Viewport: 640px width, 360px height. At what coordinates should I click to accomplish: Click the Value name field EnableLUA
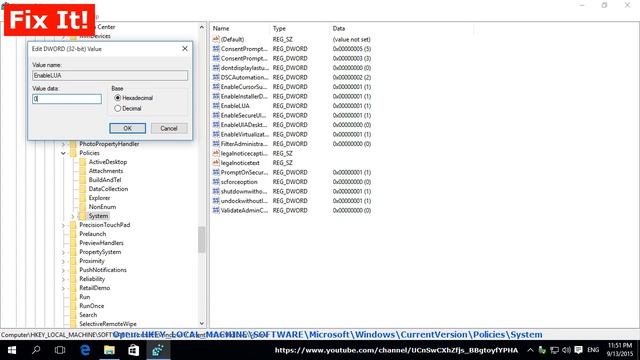[110, 76]
